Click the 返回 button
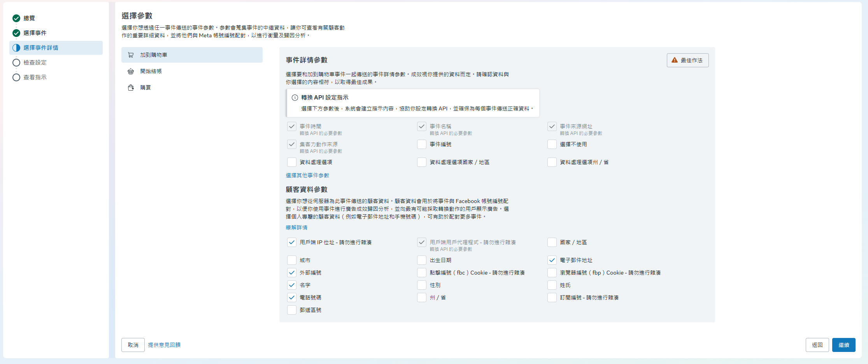The height and width of the screenshot is (364, 868). [817, 345]
